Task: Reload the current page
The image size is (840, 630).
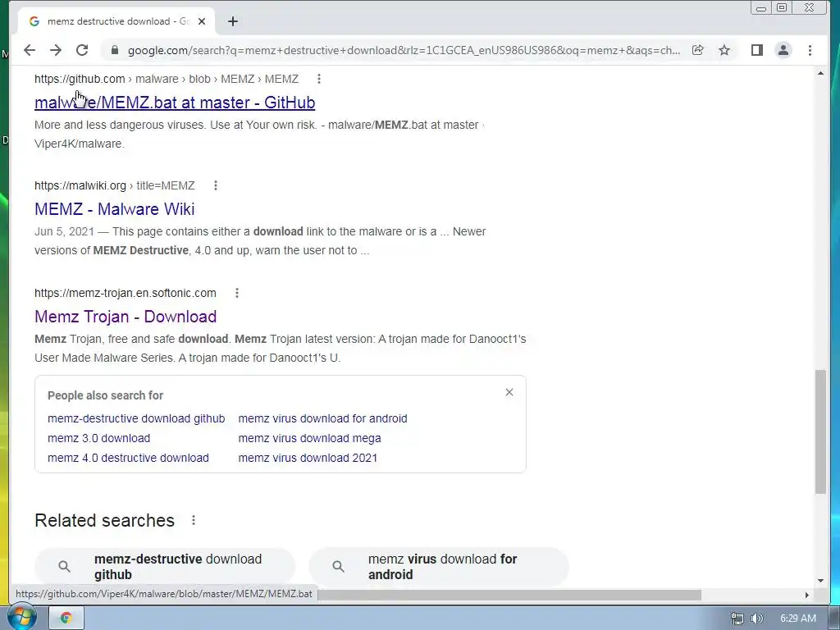Action: pyautogui.click(x=82, y=50)
